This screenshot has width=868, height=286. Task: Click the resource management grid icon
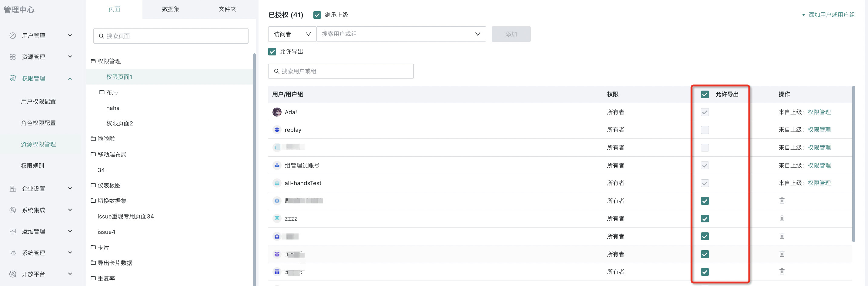pyautogui.click(x=13, y=57)
